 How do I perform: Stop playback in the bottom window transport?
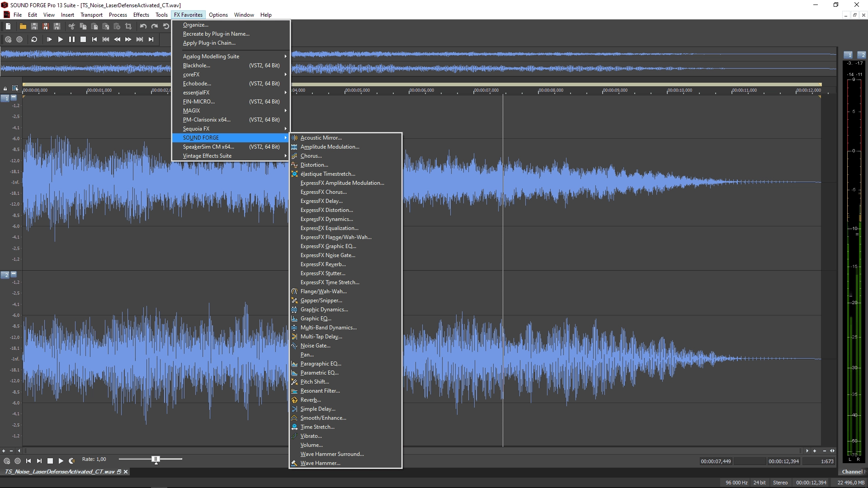click(50, 461)
